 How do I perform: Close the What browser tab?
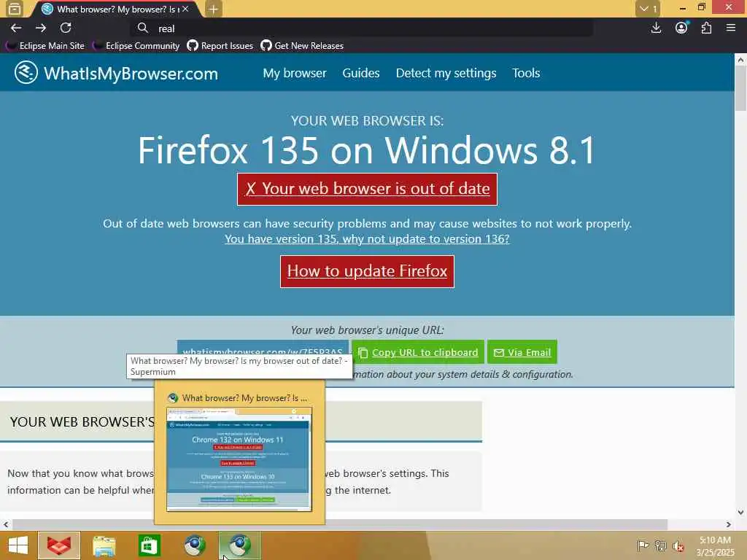pos(185,9)
